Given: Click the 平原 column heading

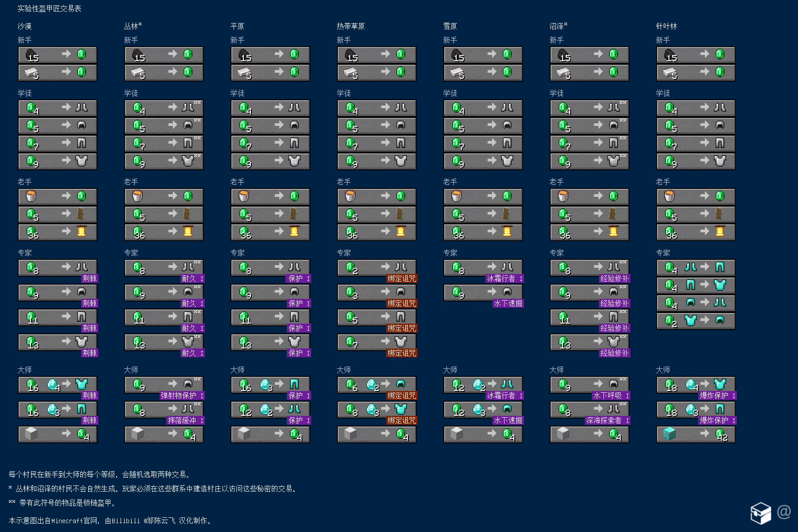Looking at the screenshot, I should (x=238, y=26).
